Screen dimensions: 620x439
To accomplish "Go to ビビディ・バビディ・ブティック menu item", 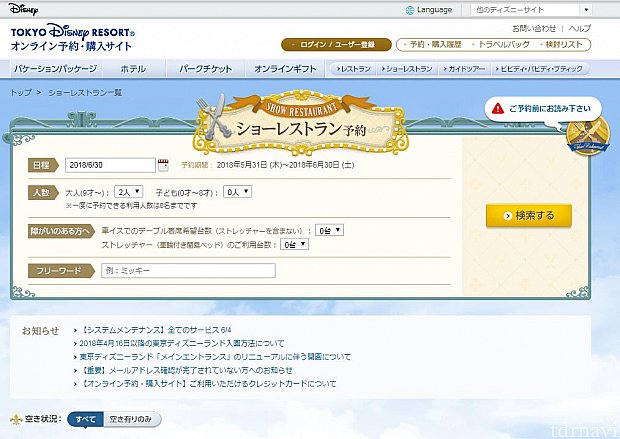I will coord(539,69).
